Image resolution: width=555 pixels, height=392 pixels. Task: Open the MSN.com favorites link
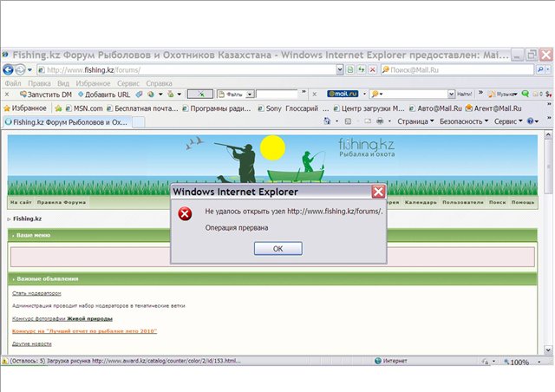[x=84, y=108]
